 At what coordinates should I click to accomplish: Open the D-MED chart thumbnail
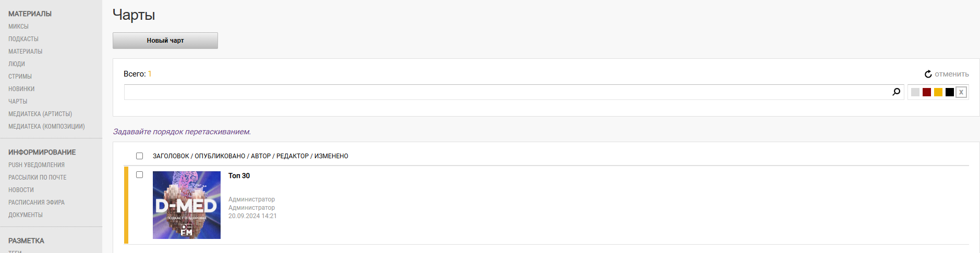pyautogui.click(x=187, y=205)
